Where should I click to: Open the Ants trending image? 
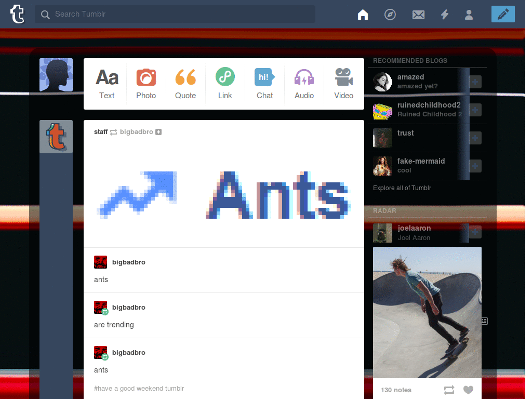tap(224, 195)
